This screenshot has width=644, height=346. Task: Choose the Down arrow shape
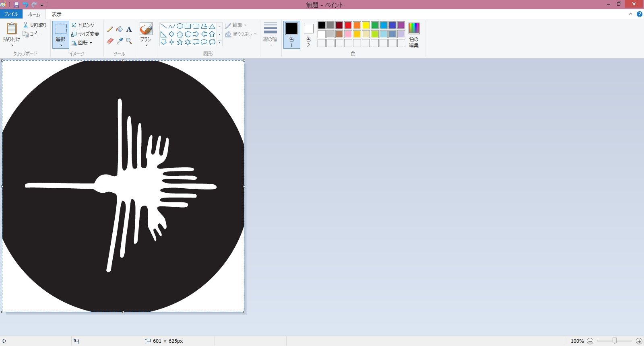164,42
